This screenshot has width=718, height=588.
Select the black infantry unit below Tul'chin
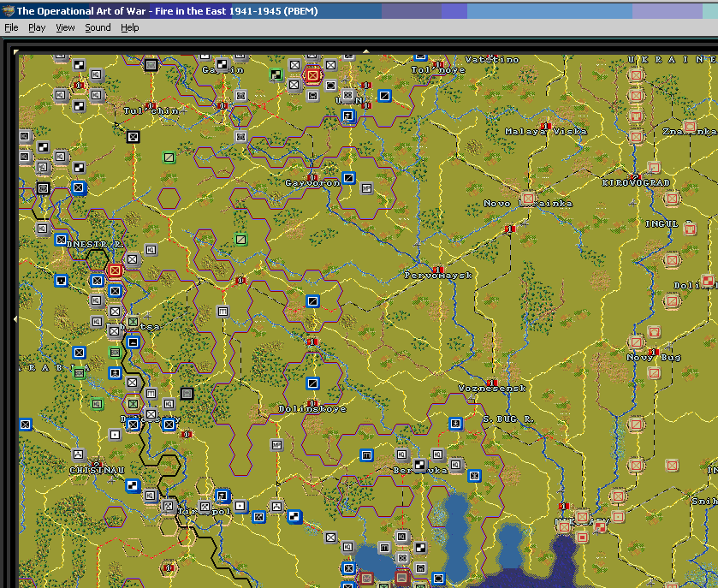[x=133, y=136]
